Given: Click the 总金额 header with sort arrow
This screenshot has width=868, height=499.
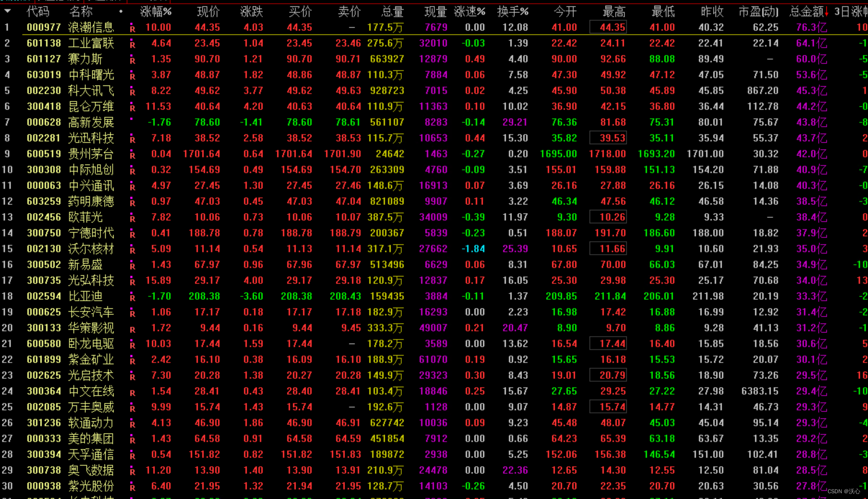Looking at the screenshot, I should pyautogui.click(x=809, y=11).
